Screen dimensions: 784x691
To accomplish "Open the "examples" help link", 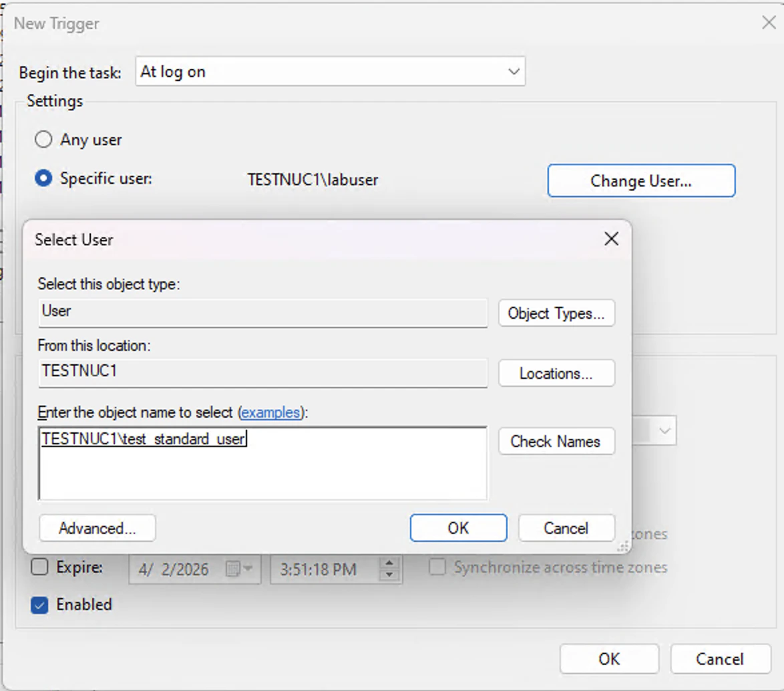I will tap(271, 412).
